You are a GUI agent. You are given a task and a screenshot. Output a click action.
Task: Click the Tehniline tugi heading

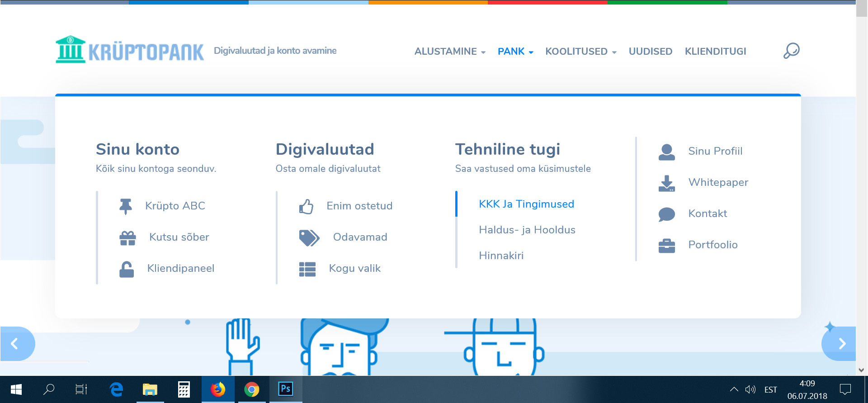pos(507,150)
